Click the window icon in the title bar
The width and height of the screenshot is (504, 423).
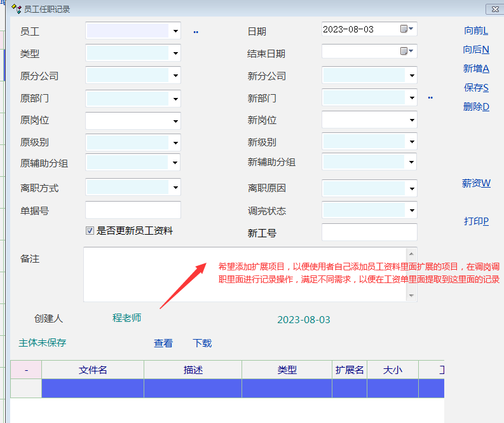(16, 9)
